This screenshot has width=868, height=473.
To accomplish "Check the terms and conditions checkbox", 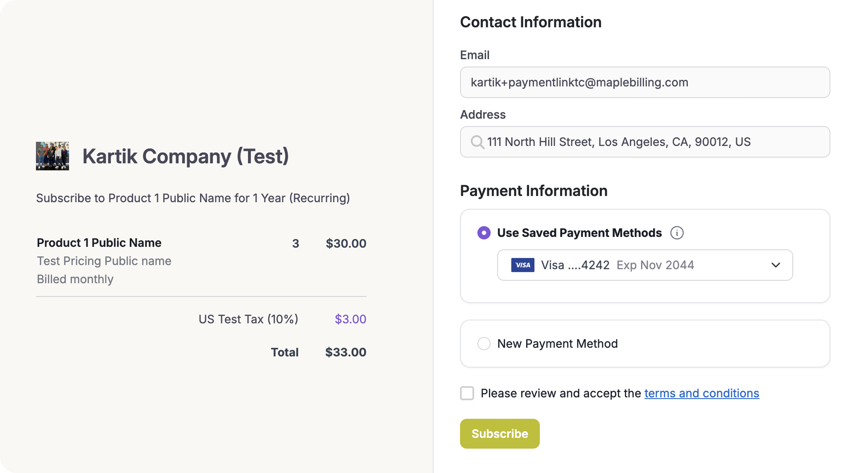I will click(467, 393).
